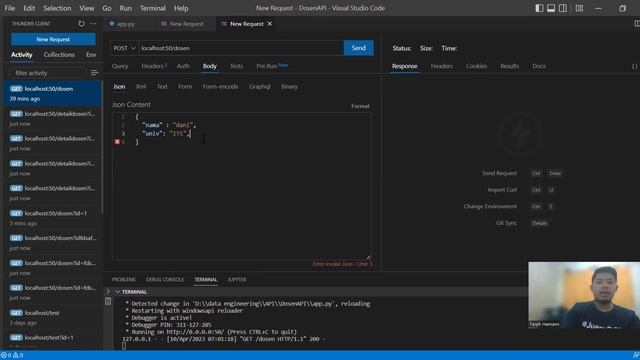
Task: Open the View menu
Action: pyautogui.click(x=87, y=8)
